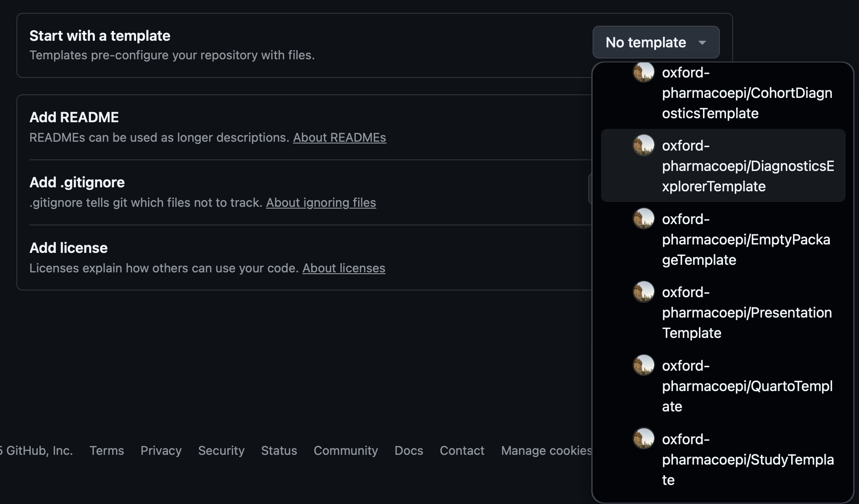This screenshot has height=504, width=859.
Task: Select oxford-pharmacoepi/PresentationTemplate entry
Action: coord(746,313)
